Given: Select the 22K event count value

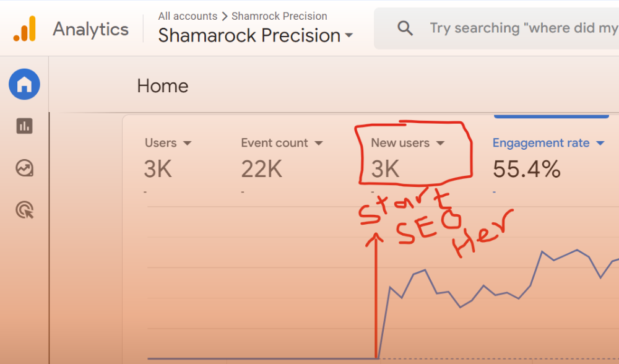Looking at the screenshot, I should point(262,168).
